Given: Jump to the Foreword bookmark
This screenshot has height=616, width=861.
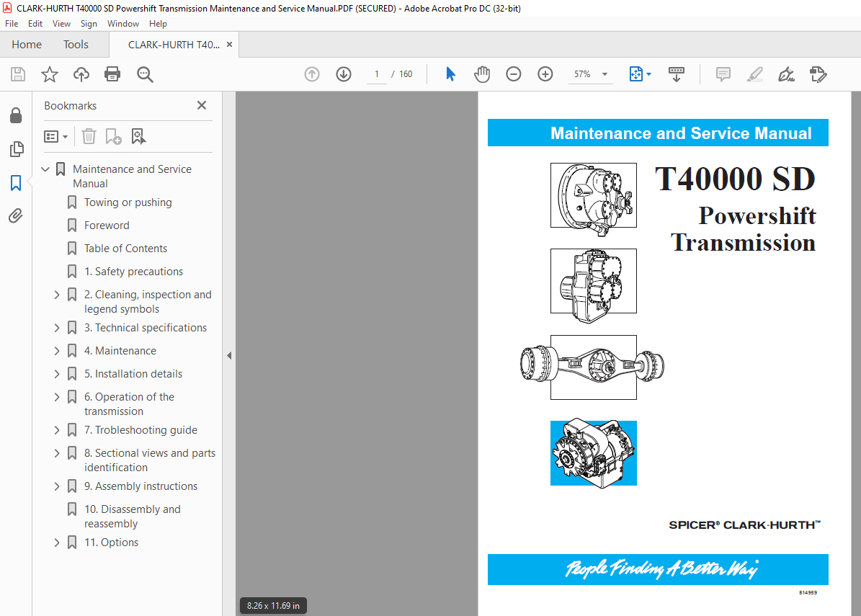Looking at the screenshot, I should (x=107, y=226).
